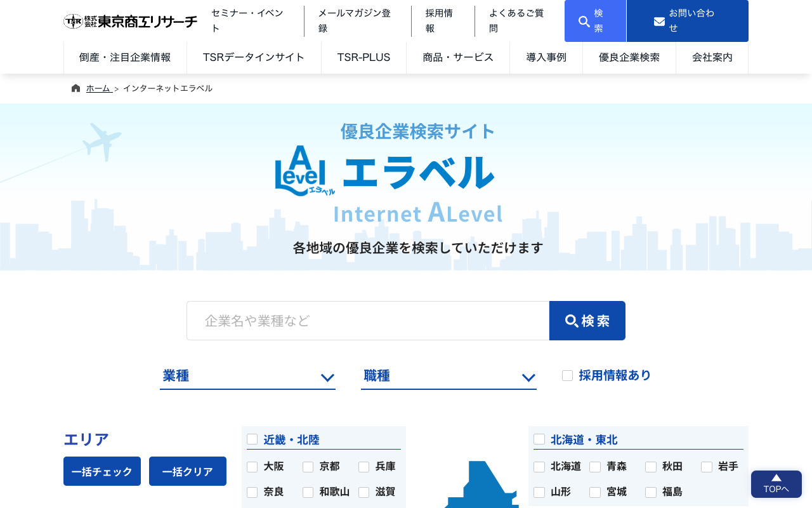This screenshot has width=812, height=508.
Task: Click インターネットエラベル breadcrumb text
Action: coord(167,88)
